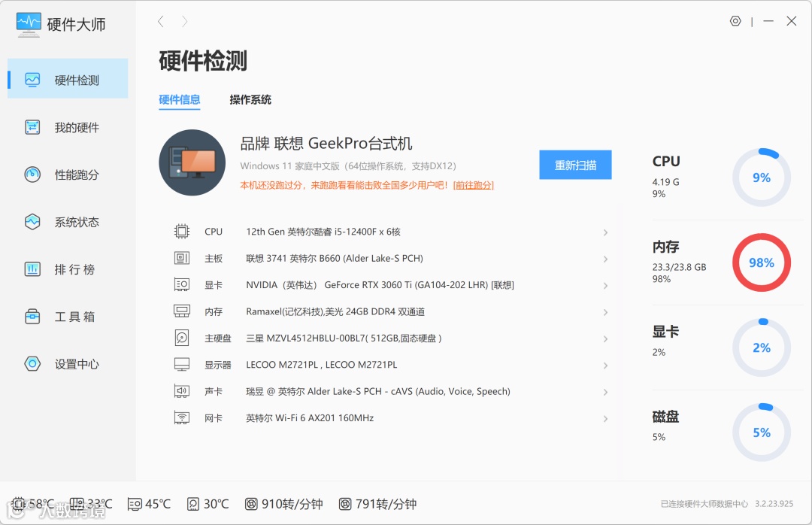The image size is (812, 525).
Task: Click the CPU 9% usage ring
Action: point(761,178)
